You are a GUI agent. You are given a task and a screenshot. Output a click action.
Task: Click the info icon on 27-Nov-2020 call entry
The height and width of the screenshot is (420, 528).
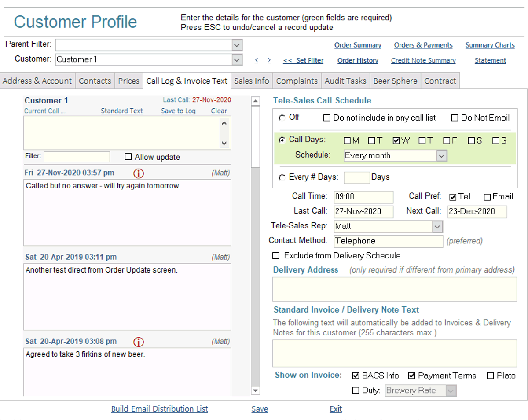[139, 173]
